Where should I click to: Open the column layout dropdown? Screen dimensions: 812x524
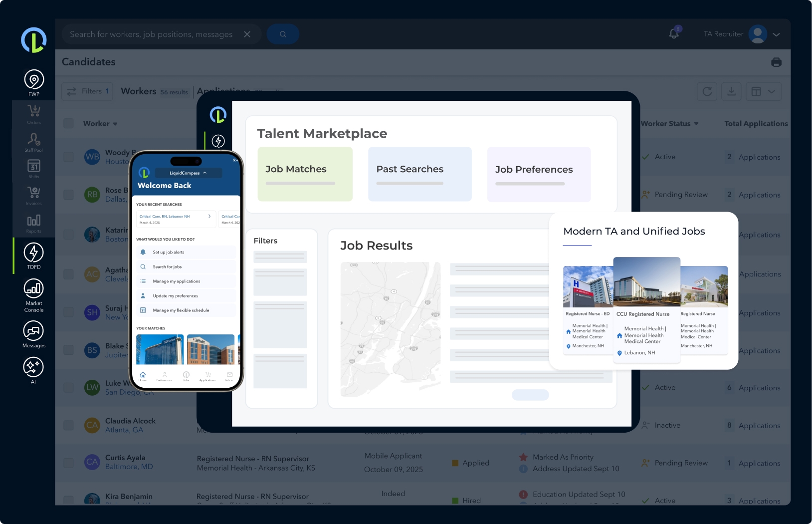tap(763, 91)
